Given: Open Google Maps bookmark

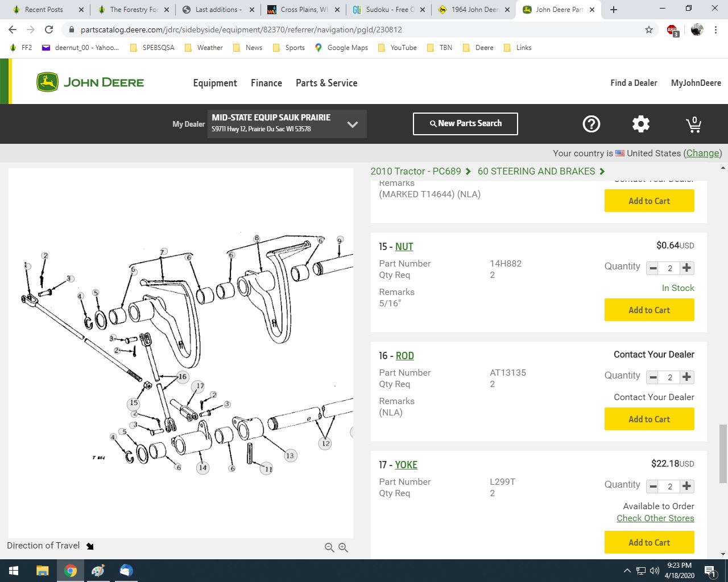Looking at the screenshot, I should pyautogui.click(x=341, y=48).
